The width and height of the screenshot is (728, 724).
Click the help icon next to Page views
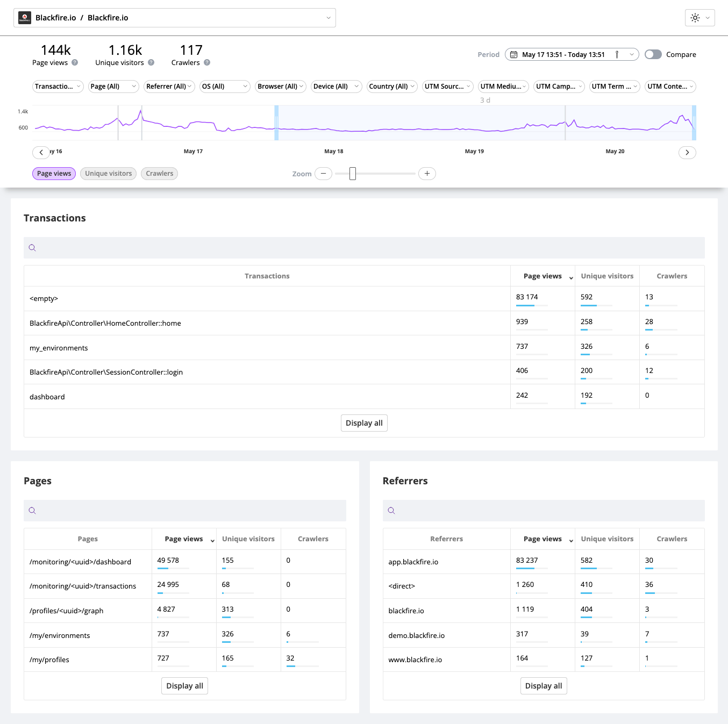click(75, 62)
